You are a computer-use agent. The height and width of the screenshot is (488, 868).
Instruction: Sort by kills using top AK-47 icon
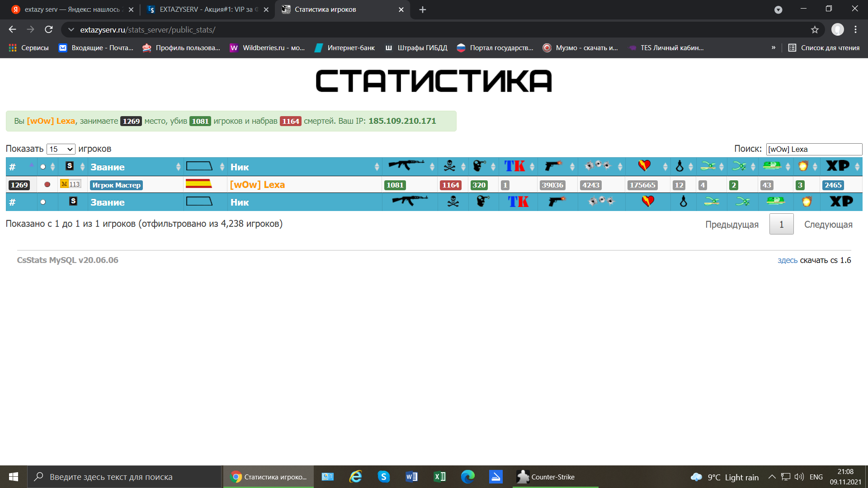point(406,166)
